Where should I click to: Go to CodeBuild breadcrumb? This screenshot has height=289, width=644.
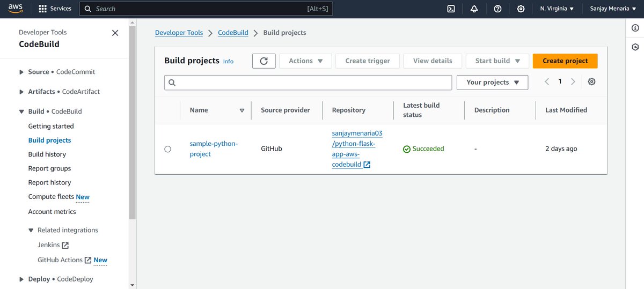pyautogui.click(x=233, y=33)
